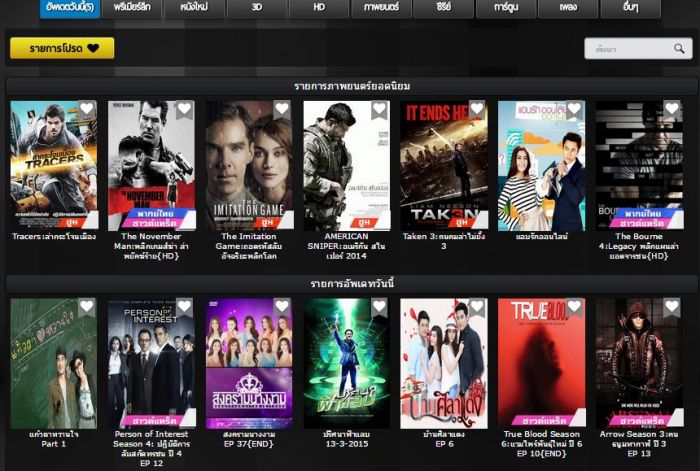Switch to the HD tab
The height and width of the screenshot is (471, 700).
319,8
